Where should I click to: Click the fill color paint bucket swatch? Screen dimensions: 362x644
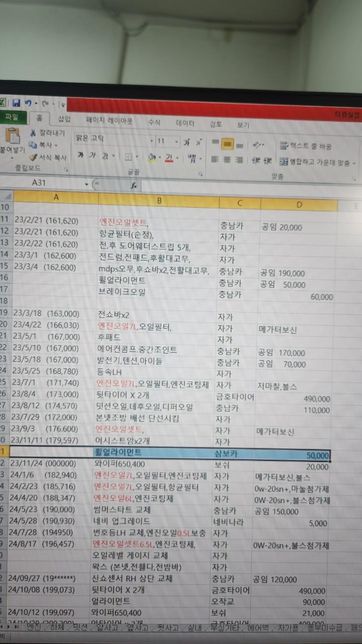(152, 157)
